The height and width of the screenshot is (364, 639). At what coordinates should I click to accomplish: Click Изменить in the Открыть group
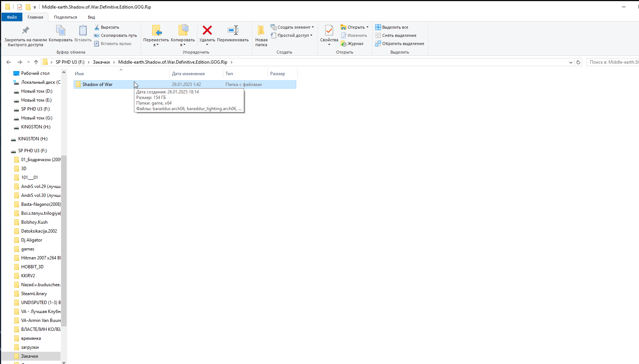354,35
